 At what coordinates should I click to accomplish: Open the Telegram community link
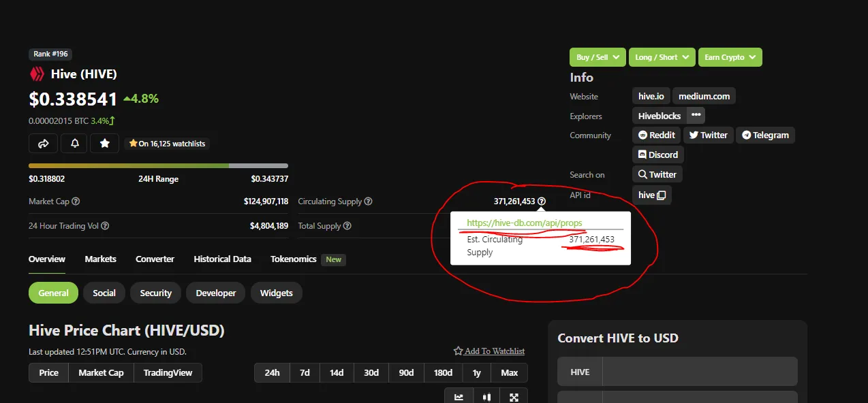(x=766, y=135)
